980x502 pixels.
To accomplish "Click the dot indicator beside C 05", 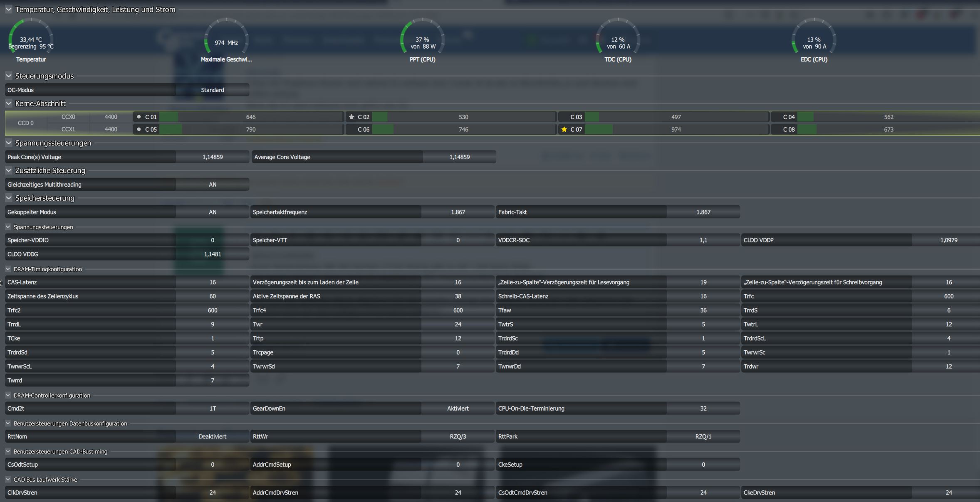I will (x=139, y=130).
